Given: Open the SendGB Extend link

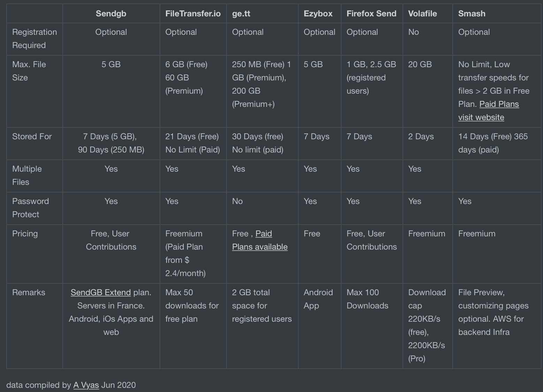Looking at the screenshot, I should click(101, 292).
